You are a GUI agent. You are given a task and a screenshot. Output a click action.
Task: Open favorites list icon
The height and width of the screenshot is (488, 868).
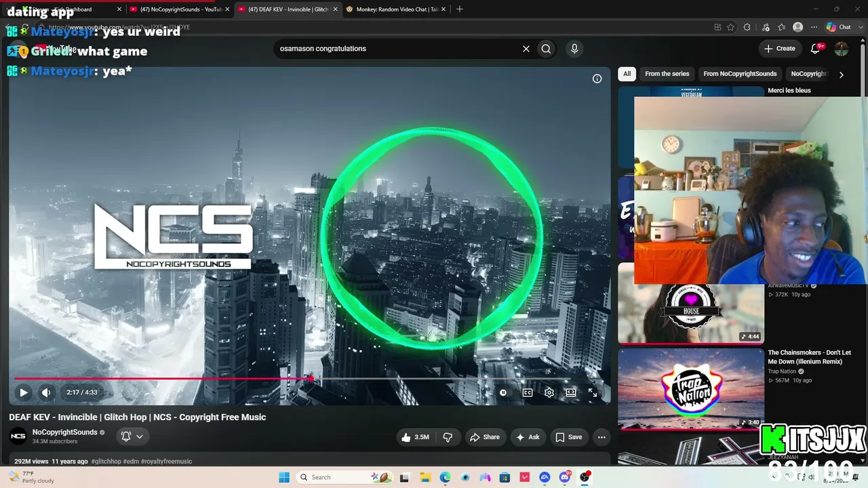(782, 27)
